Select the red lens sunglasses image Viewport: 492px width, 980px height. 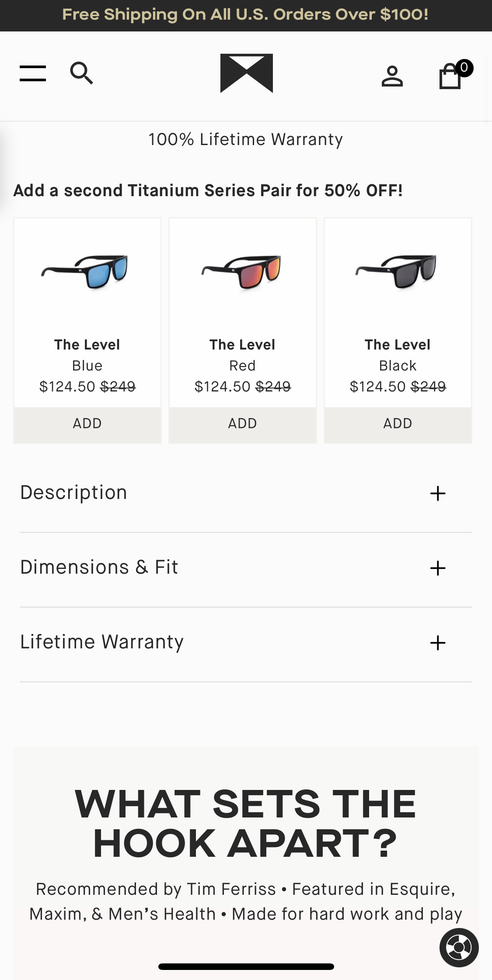coord(242,272)
